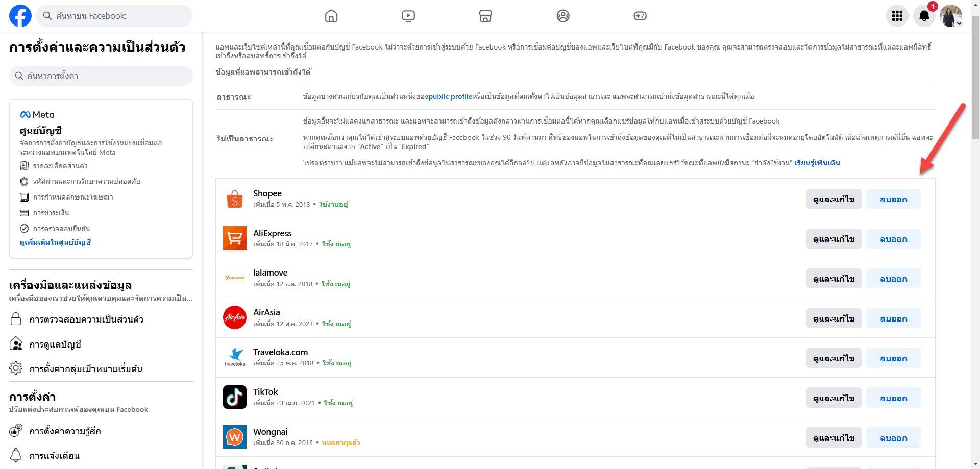This screenshot has width=980, height=469.
Task: Open the notifications bell icon
Action: (924, 16)
